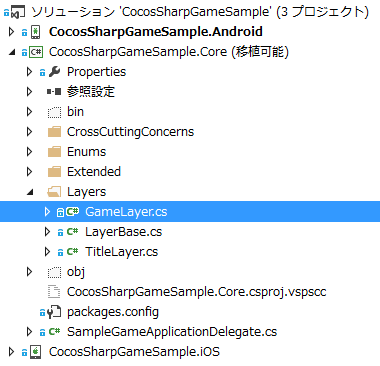Click the source-control lock icon beside GameLayer.cs
Screen dimensions: 380x366
click(60, 212)
